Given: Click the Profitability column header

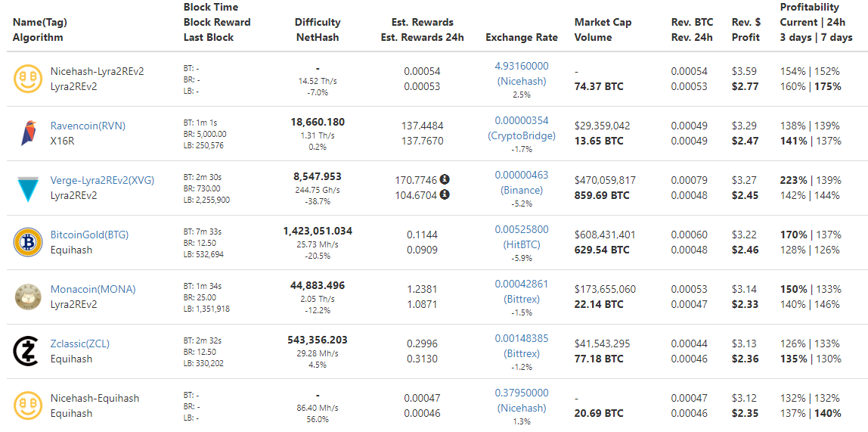Looking at the screenshot, I should coord(817,22).
